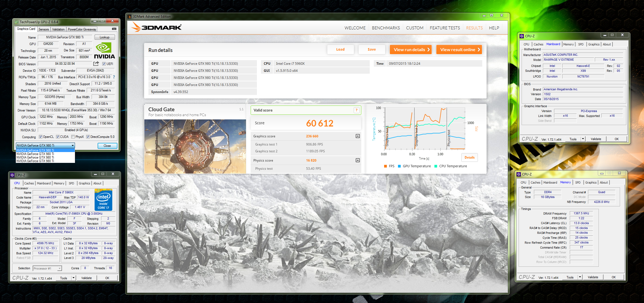Click the Lookup button in GPU-Z
The width and height of the screenshot is (644, 303).
105,37
